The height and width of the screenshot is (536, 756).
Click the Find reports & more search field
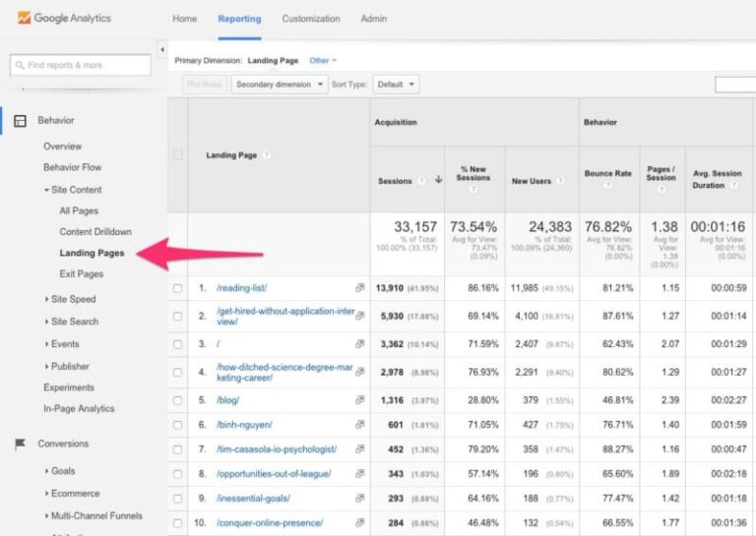click(81, 65)
